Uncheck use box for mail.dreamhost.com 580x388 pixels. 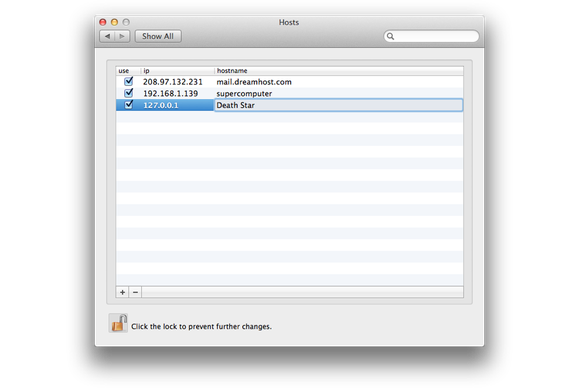pyautogui.click(x=128, y=81)
